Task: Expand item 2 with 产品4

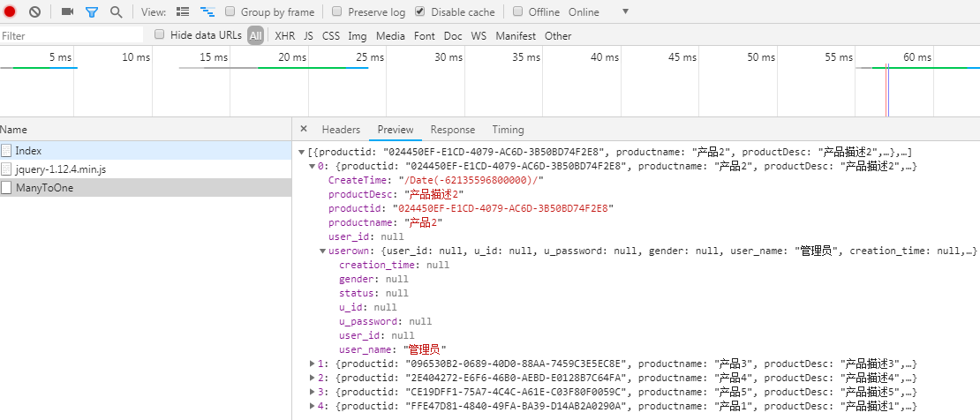Action: [x=313, y=378]
